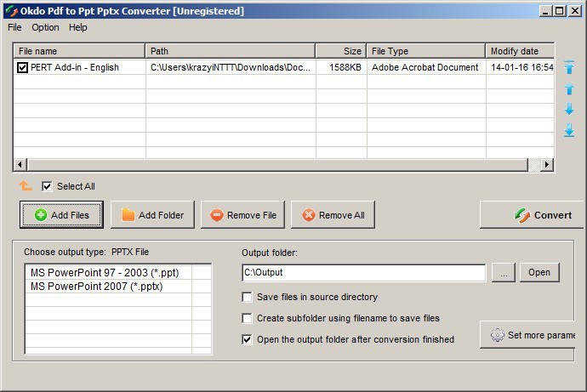Click the Okdo app icon in title bar

pyautogui.click(x=12, y=11)
